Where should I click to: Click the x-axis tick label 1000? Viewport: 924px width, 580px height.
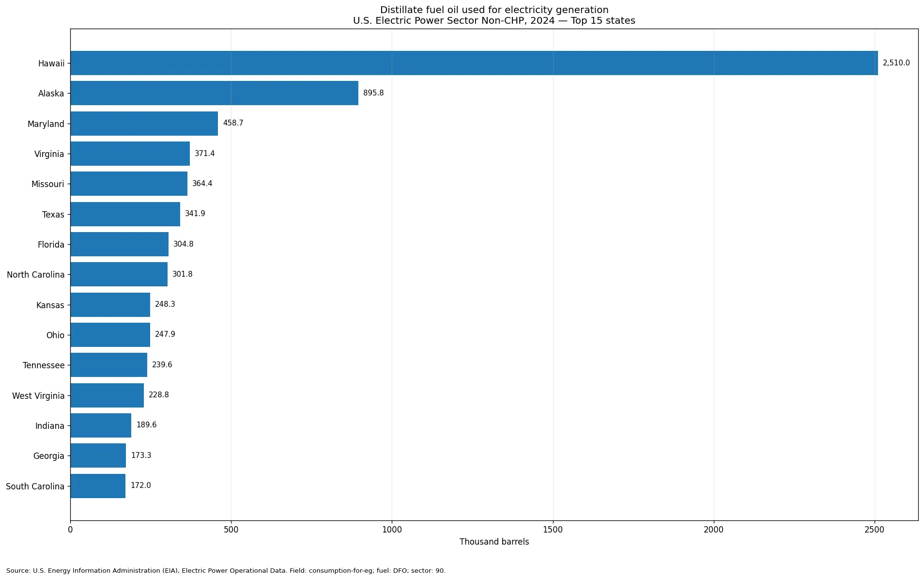coord(392,530)
